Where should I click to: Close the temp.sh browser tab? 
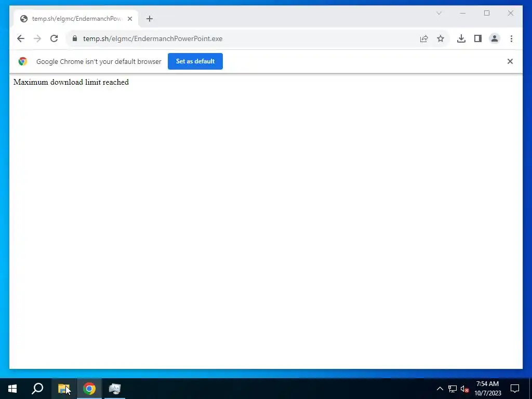130,19
